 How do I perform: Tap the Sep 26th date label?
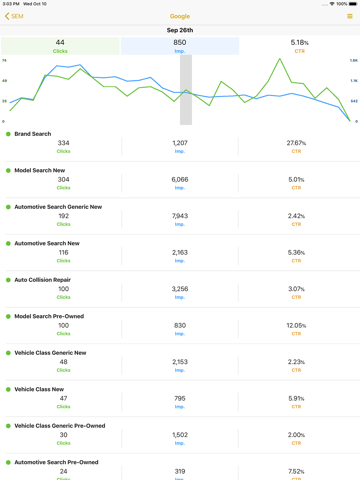coord(180,30)
